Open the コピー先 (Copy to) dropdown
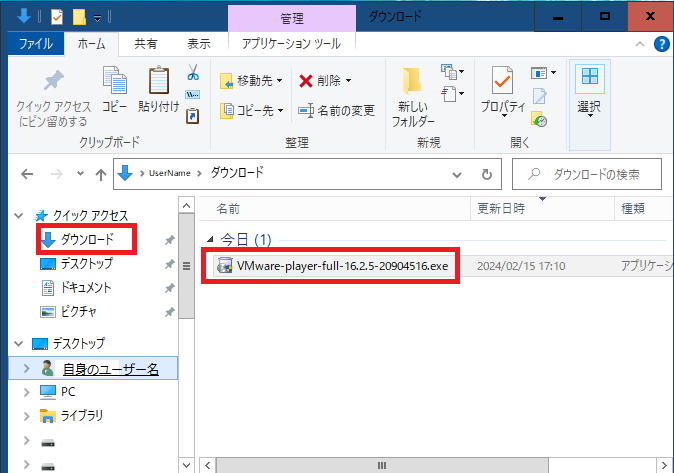Screen dimensions: 674x473 (x=280, y=111)
